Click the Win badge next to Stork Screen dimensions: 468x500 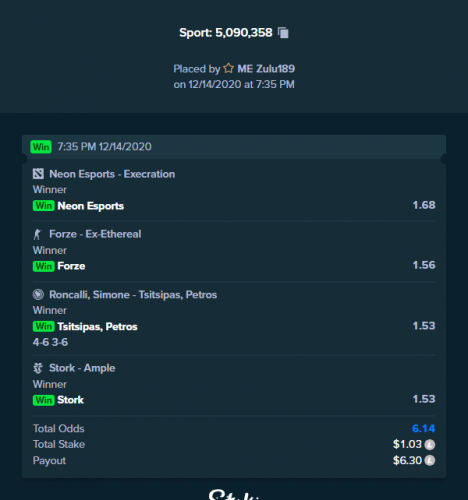[44, 400]
